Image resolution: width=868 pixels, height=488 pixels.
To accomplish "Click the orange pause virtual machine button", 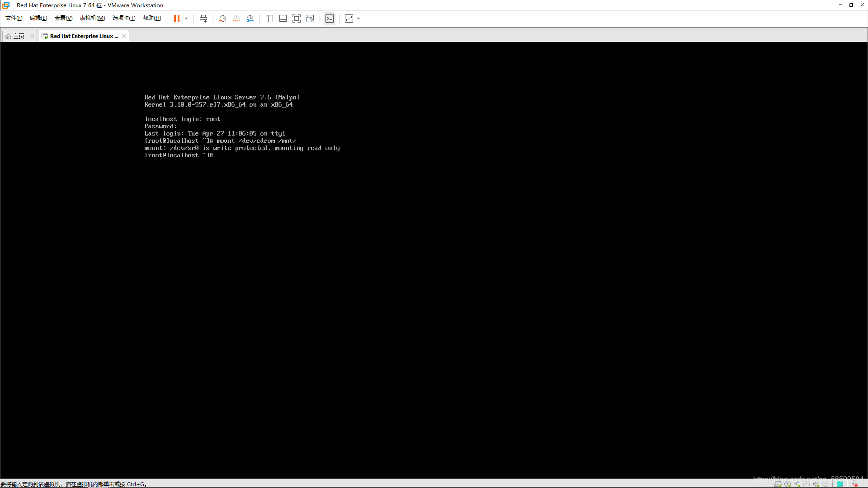I will [177, 19].
